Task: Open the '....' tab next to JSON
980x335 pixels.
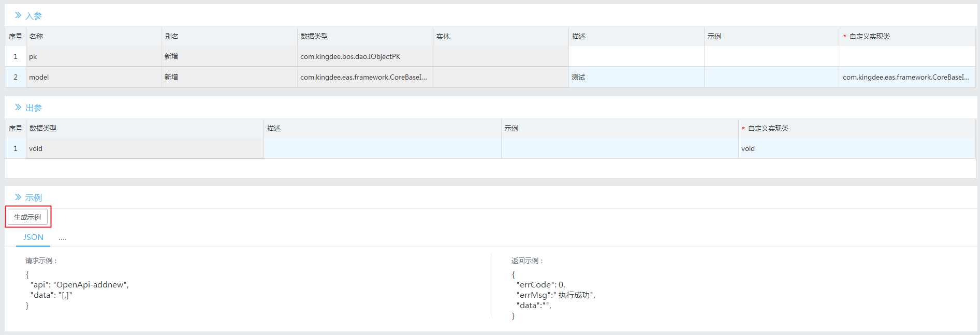Action: [63, 238]
